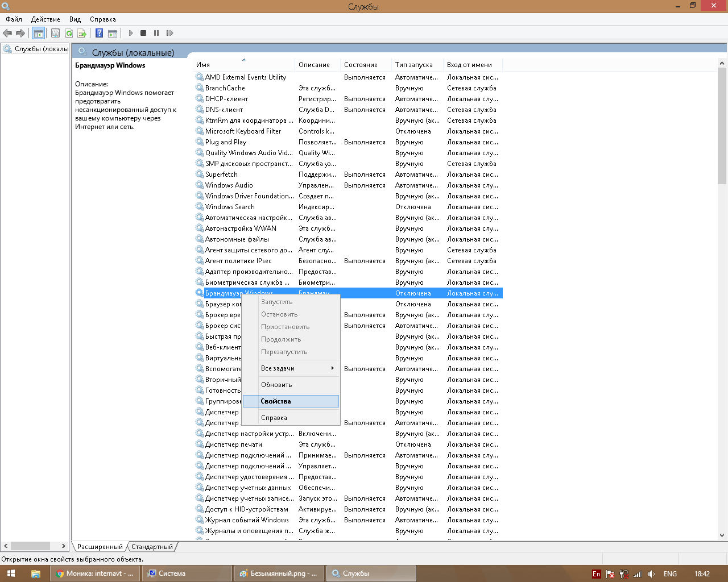
Task: Click the Forward arrow in the toolbar
Action: pos(20,33)
